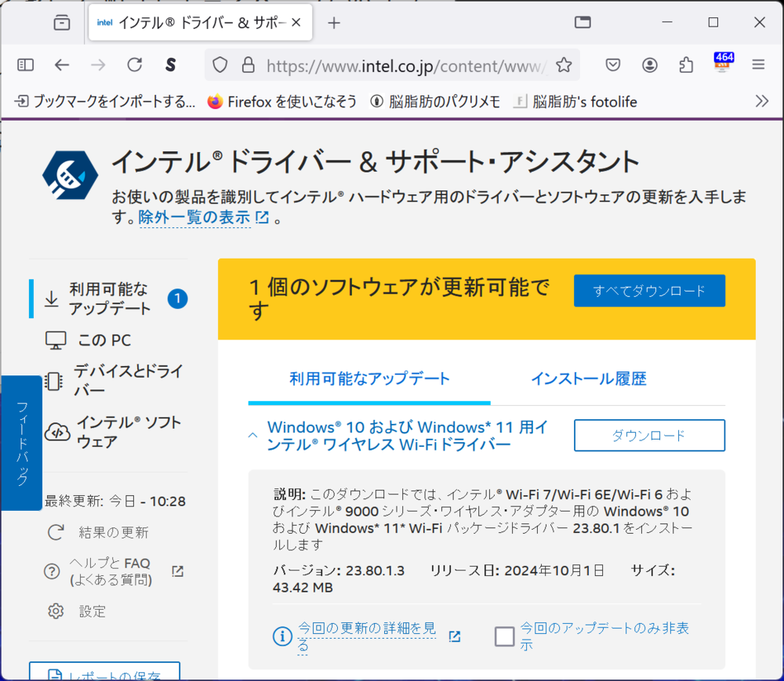
Task: Open the フィードバック side tab
Action: [21, 443]
